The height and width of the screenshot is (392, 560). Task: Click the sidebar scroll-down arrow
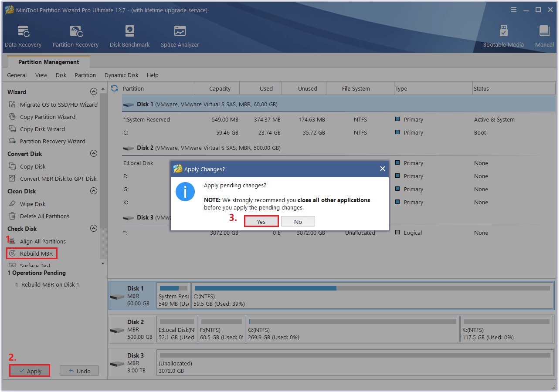point(103,263)
